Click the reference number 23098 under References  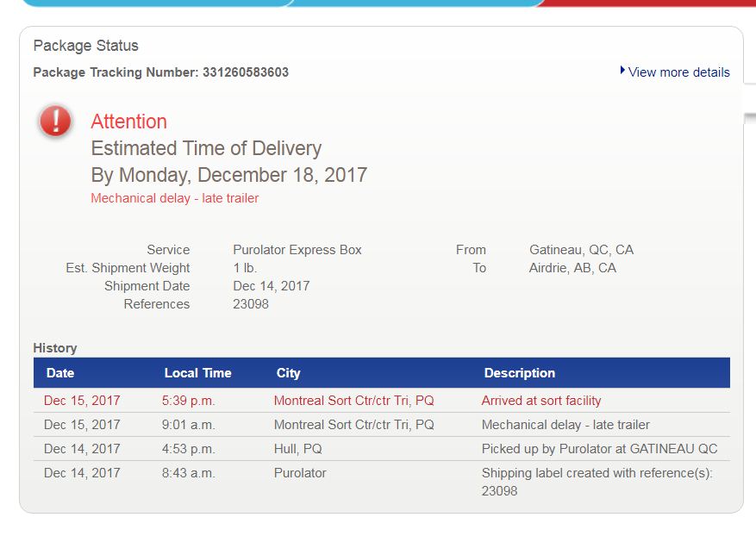(251, 304)
